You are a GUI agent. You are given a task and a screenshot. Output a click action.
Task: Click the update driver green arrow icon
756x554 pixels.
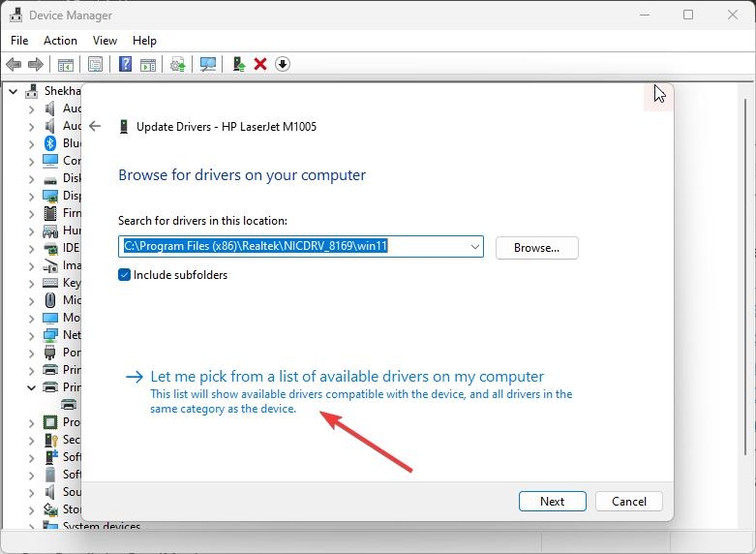pyautogui.click(x=239, y=64)
